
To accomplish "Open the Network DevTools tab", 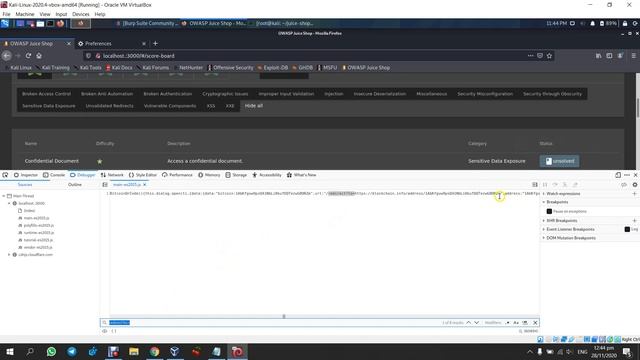I will click(x=112, y=175).
